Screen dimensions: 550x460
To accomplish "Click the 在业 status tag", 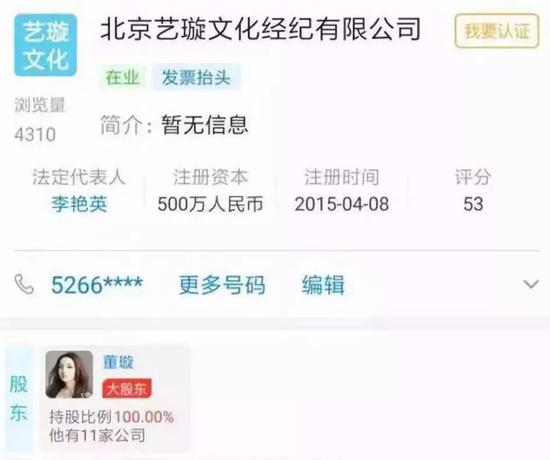I will [x=123, y=77].
